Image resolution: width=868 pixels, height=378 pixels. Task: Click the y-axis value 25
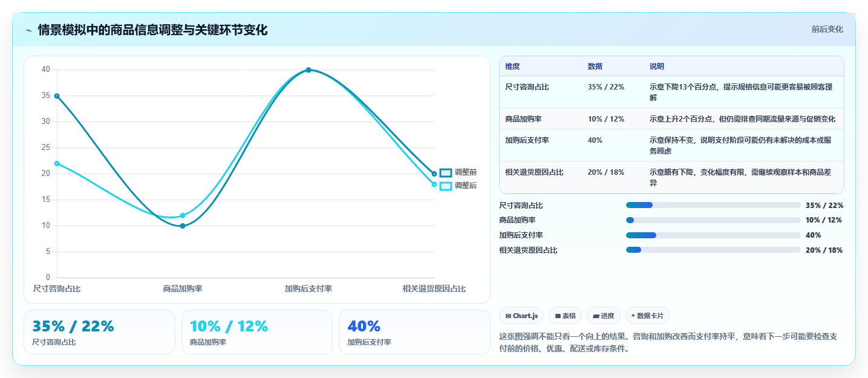coord(46,148)
